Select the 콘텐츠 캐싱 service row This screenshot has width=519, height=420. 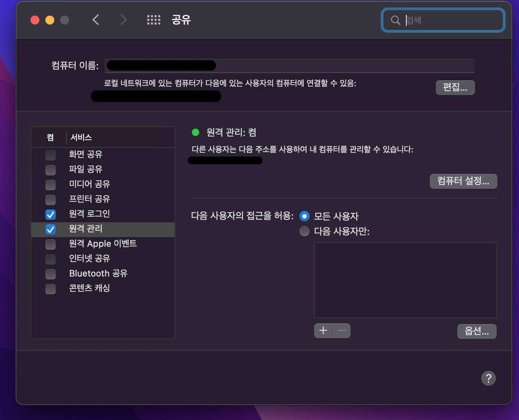pos(103,289)
